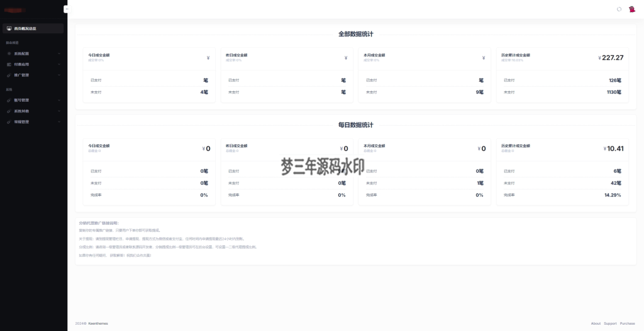
Task: Click the link icon beside 系统其他
Action: (x=8, y=111)
